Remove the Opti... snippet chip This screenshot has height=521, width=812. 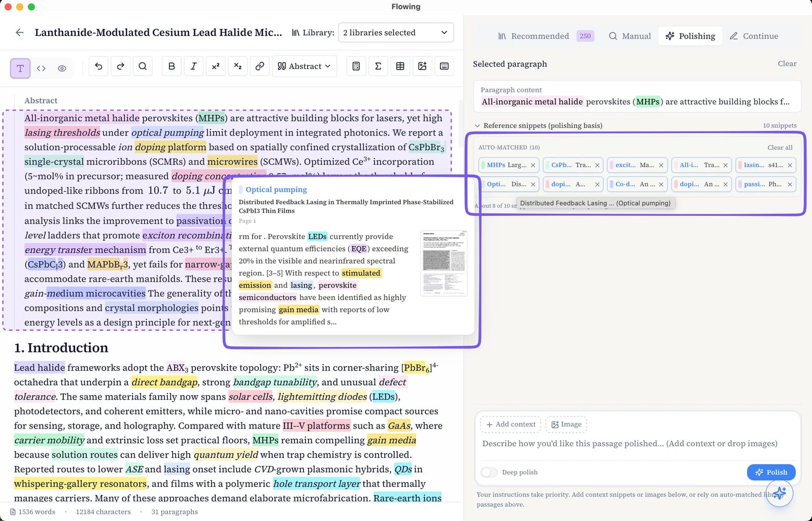(x=533, y=184)
